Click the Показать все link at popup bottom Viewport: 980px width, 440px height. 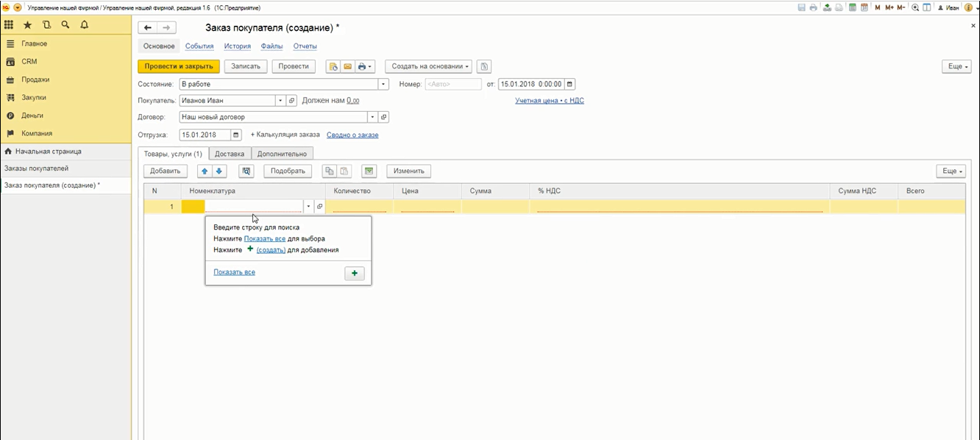pos(234,272)
